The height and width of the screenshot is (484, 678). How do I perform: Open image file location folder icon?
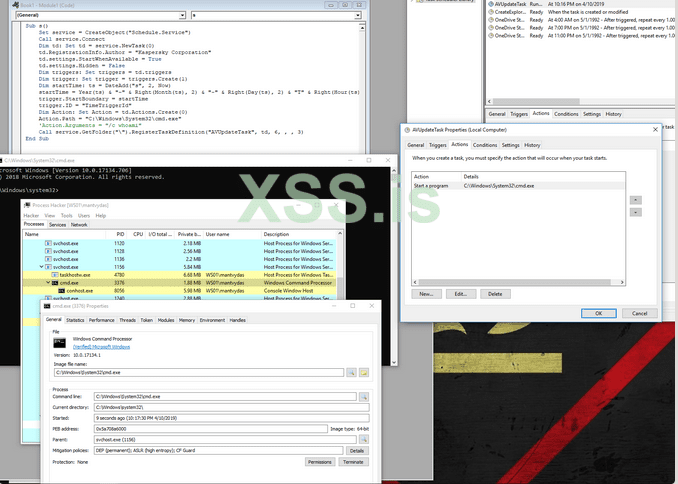point(364,372)
